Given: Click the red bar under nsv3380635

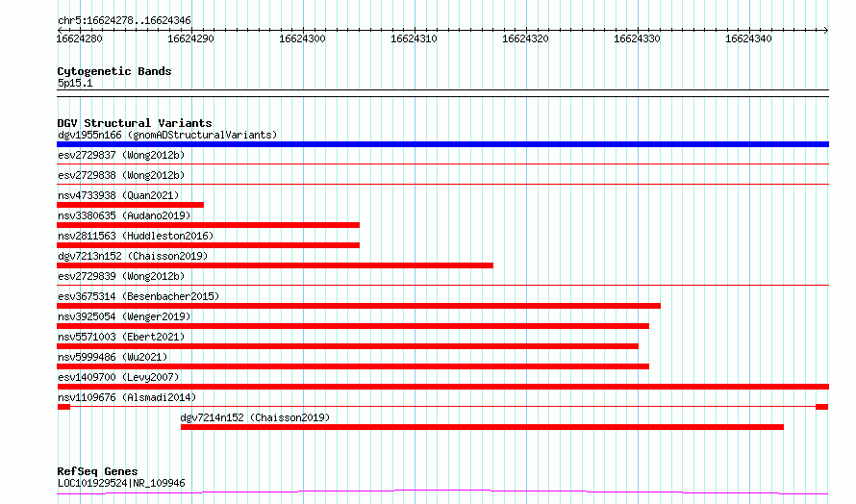Looking at the screenshot, I should [208, 225].
